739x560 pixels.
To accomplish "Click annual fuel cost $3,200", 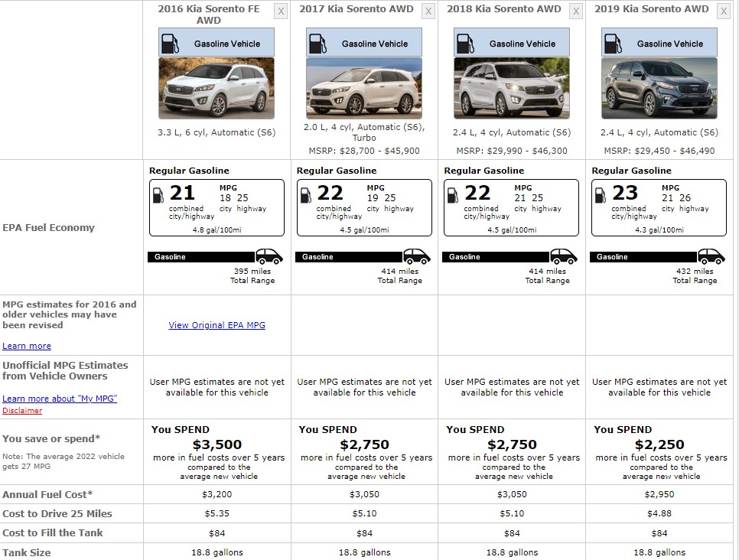I will point(216,494).
